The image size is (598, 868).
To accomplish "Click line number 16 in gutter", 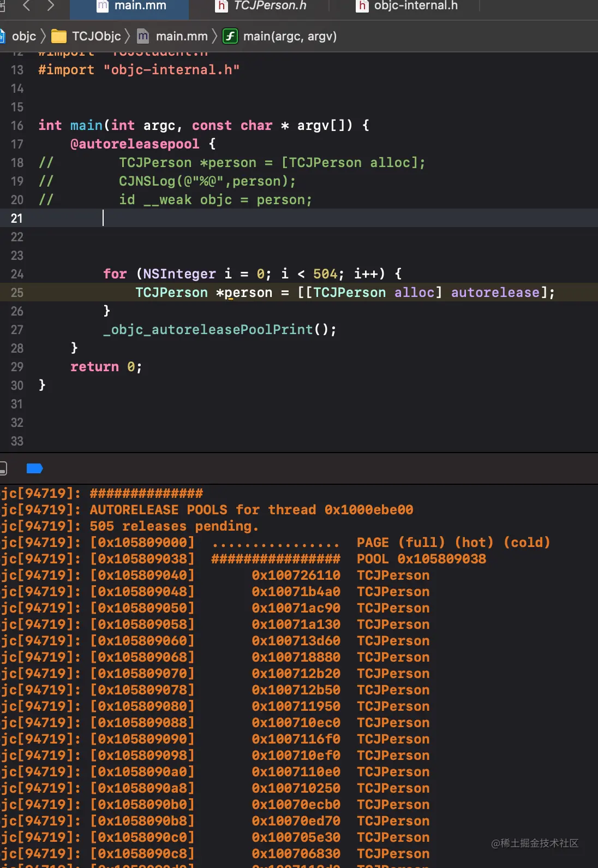I will [x=17, y=126].
